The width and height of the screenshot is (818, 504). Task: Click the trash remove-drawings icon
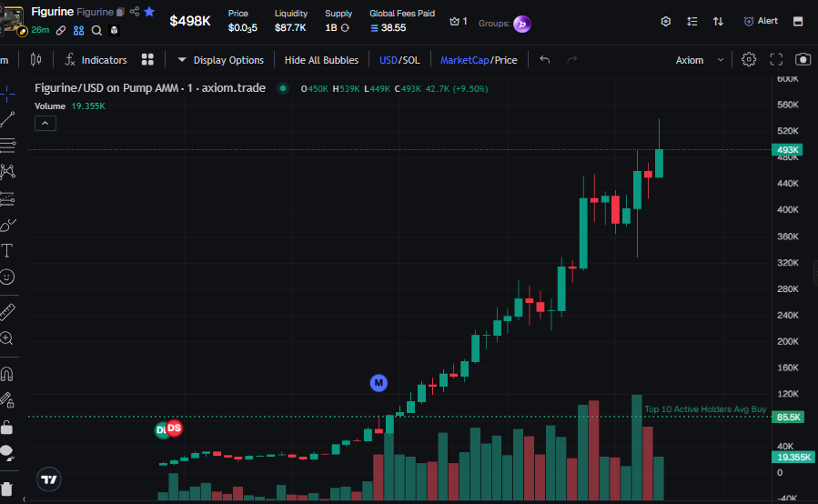click(6, 489)
